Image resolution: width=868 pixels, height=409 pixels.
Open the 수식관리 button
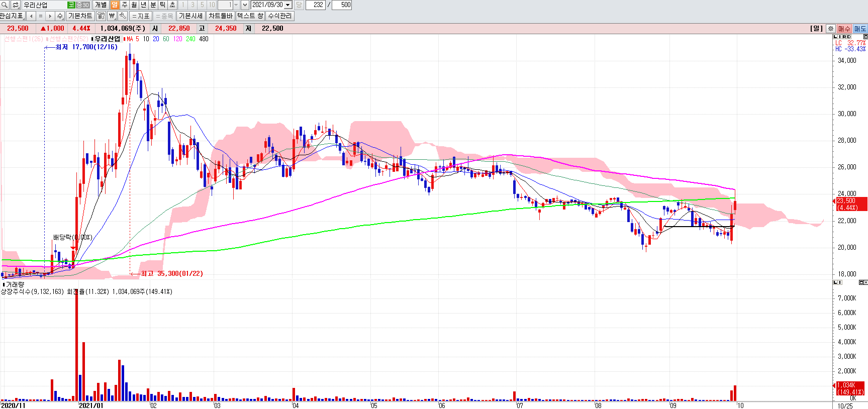pyautogui.click(x=280, y=16)
